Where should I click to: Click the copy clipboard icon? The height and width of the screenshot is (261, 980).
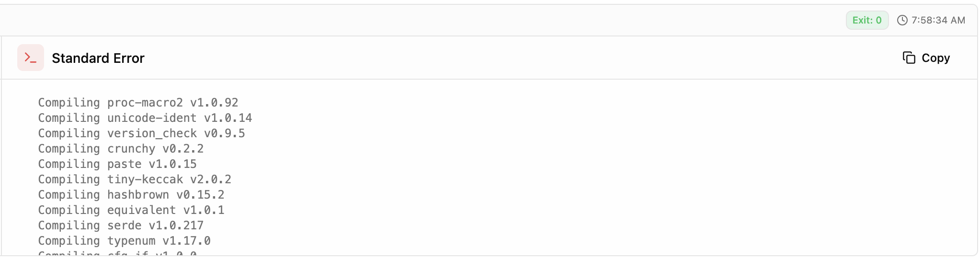(909, 58)
